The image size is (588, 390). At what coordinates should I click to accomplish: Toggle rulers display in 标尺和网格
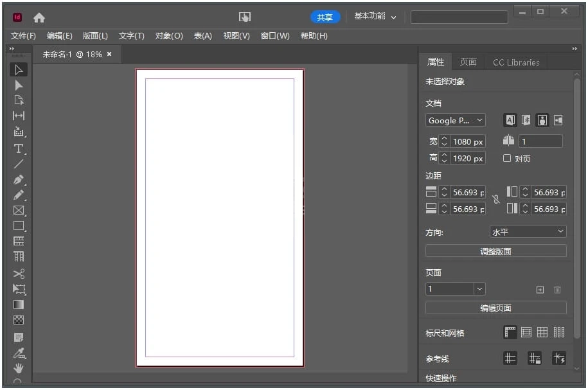pyautogui.click(x=510, y=332)
